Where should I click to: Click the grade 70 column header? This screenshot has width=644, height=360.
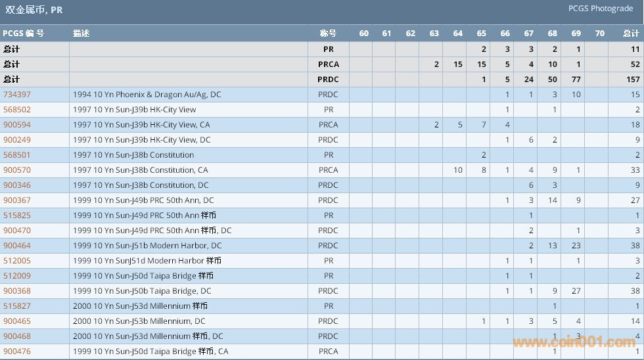599,34
